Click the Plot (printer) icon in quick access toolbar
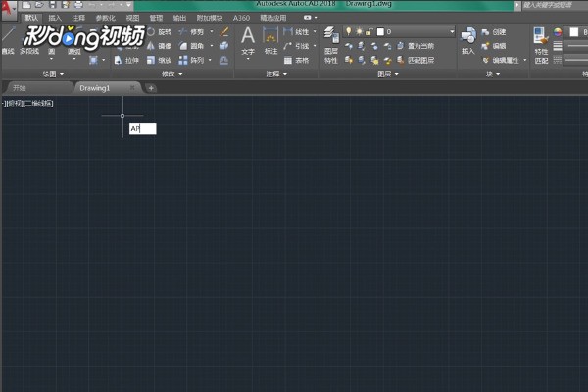This screenshot has height=392, width=588. click(78, 5)
